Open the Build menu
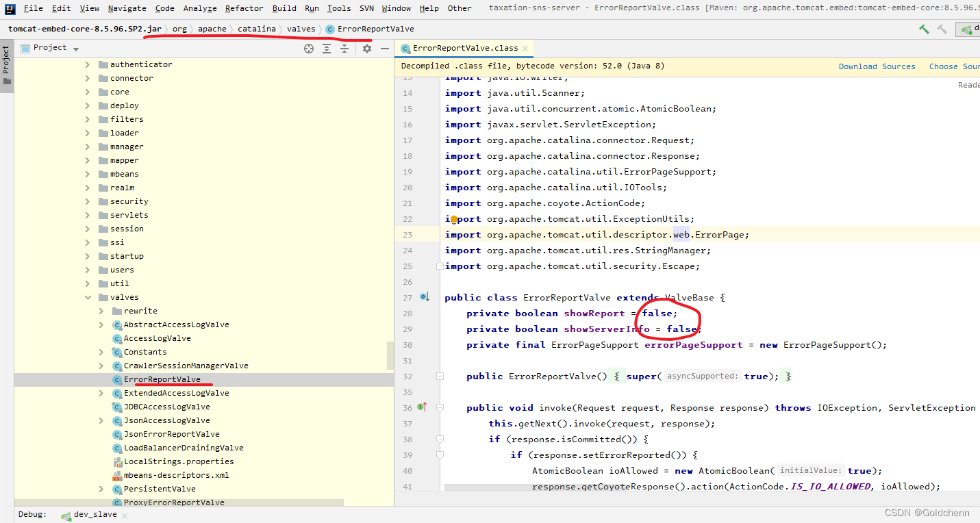This screenshot has width=980, height=523. (284, 8)
